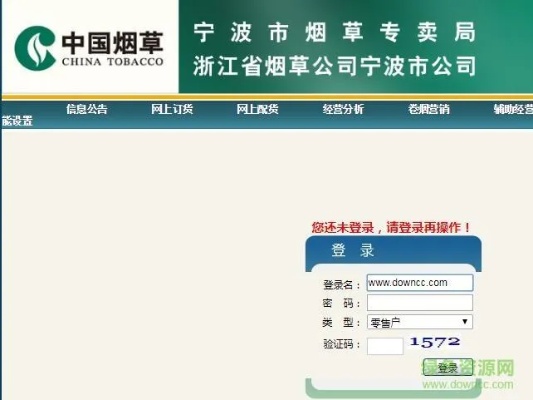Open the 经营分析 menu
The width and height of the screenshot is (533, 400).
coord(343,109)
